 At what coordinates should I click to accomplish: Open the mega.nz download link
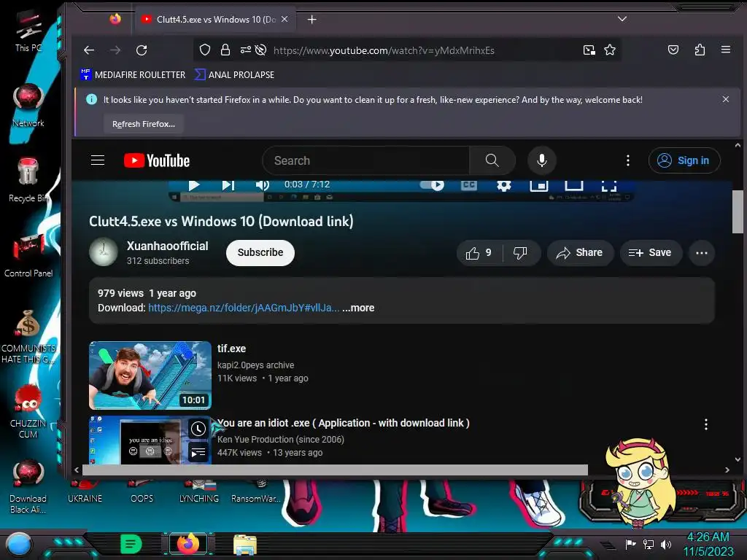pyautogui.click(x=244, y=308)
